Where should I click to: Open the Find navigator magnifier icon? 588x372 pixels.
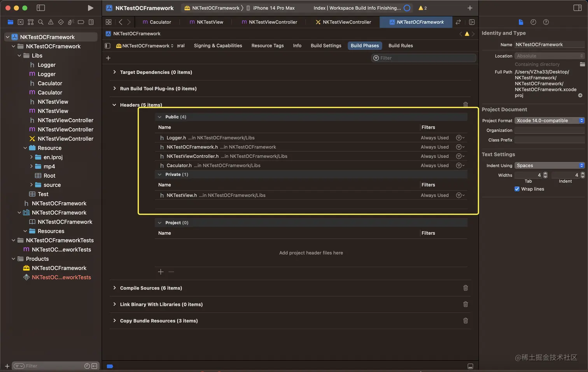coord(40,22)
